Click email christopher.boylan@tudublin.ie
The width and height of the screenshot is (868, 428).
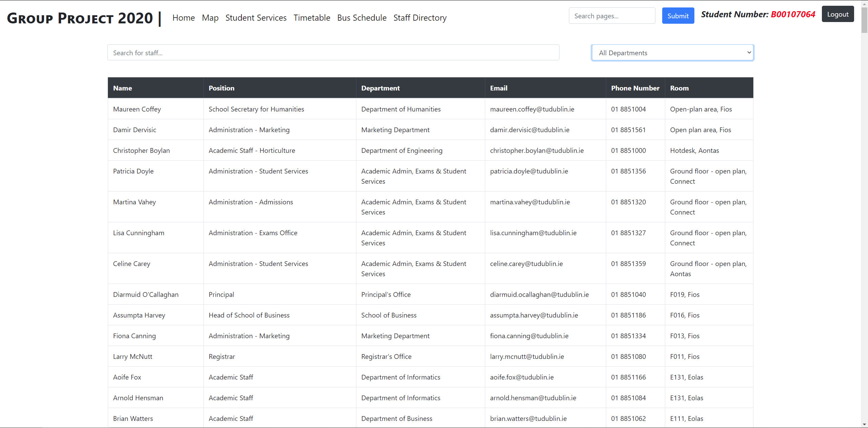537,150
